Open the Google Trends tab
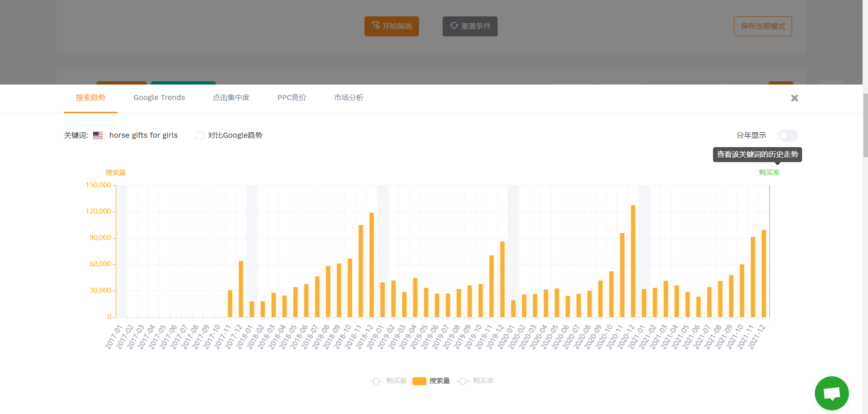The height and width of the screenshot is (414, 868). click(x=159, y=98)
